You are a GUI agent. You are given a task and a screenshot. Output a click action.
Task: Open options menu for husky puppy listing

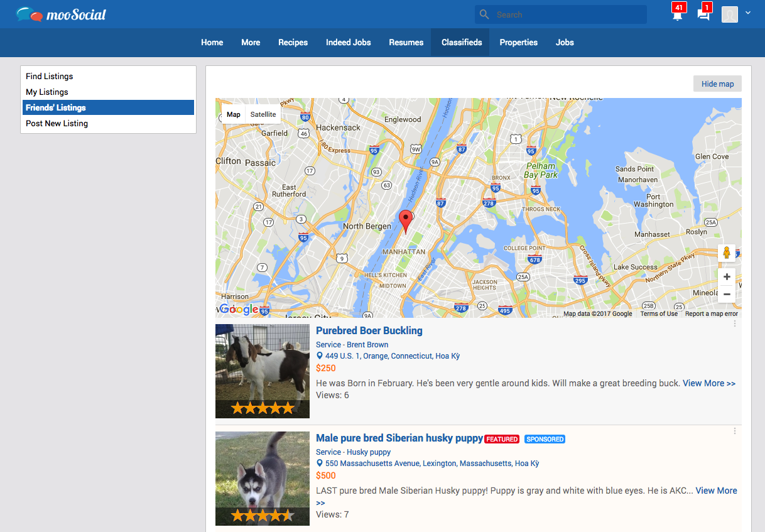coord(735,431)
